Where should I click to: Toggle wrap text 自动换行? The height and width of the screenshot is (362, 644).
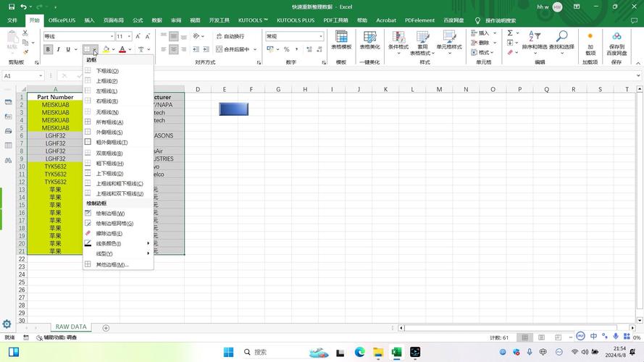[x=230, y=36]
